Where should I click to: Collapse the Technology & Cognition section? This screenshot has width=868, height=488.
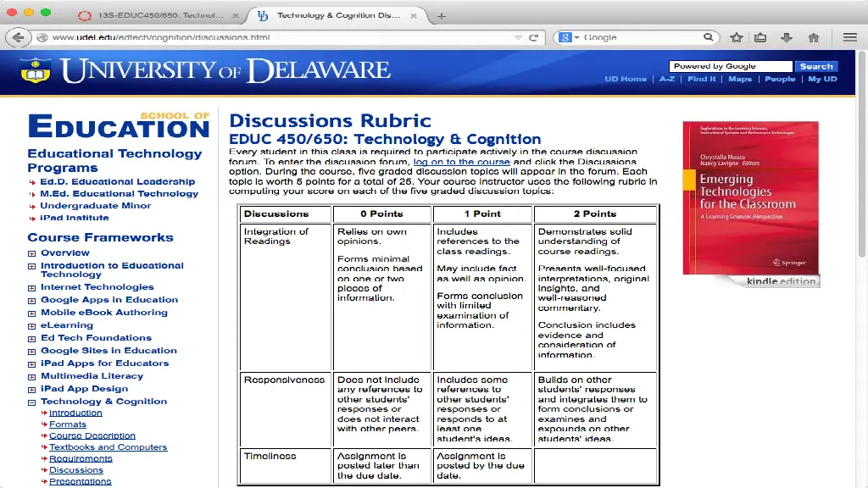[x=32, y=402]
